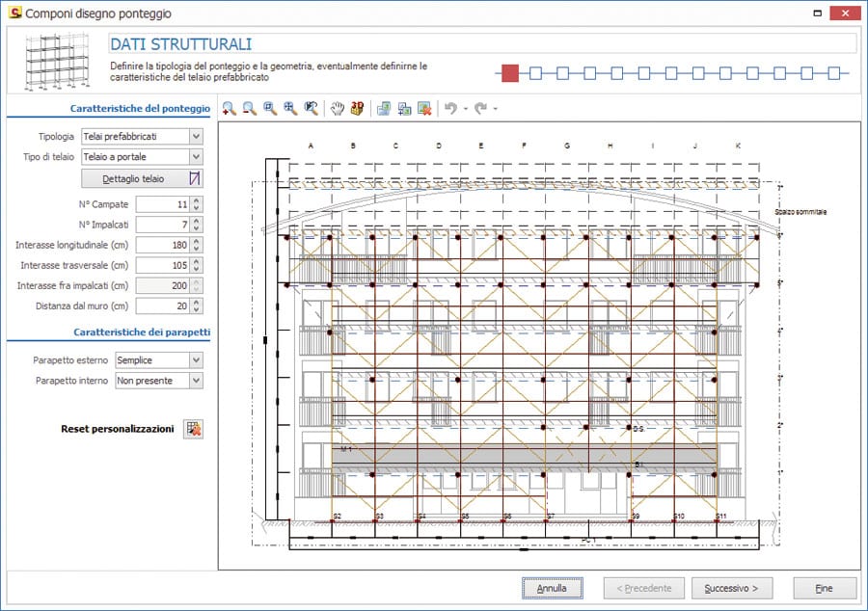Click the redo arrow icon
Screen dimensions: 868x611
480,109
